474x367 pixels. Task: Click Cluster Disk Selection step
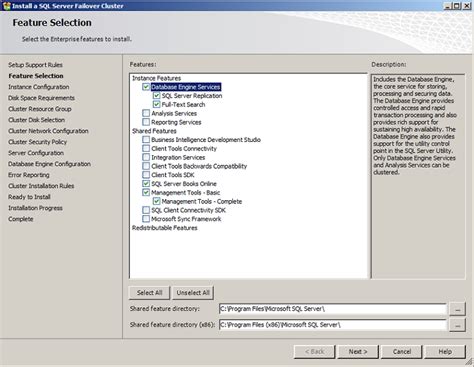(36, 120)
